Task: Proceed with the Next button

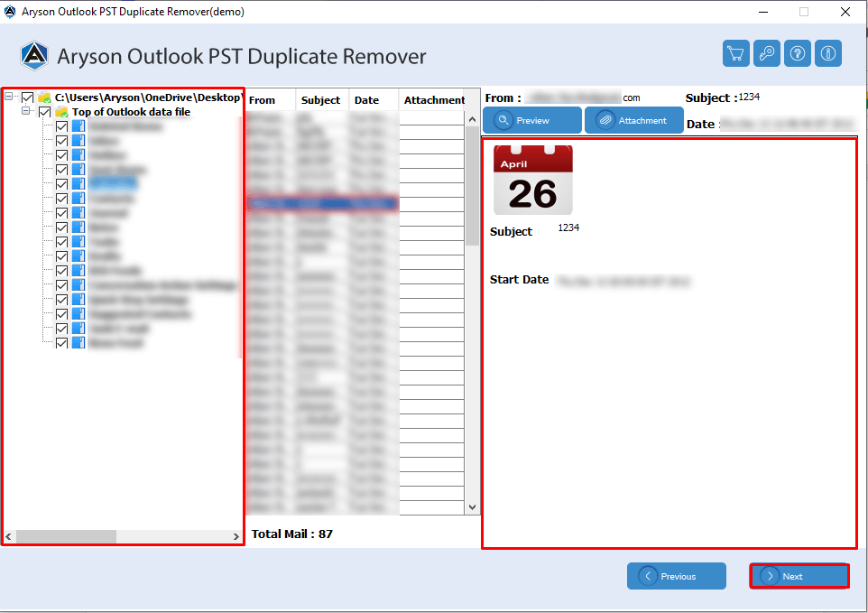Action: 799,576
